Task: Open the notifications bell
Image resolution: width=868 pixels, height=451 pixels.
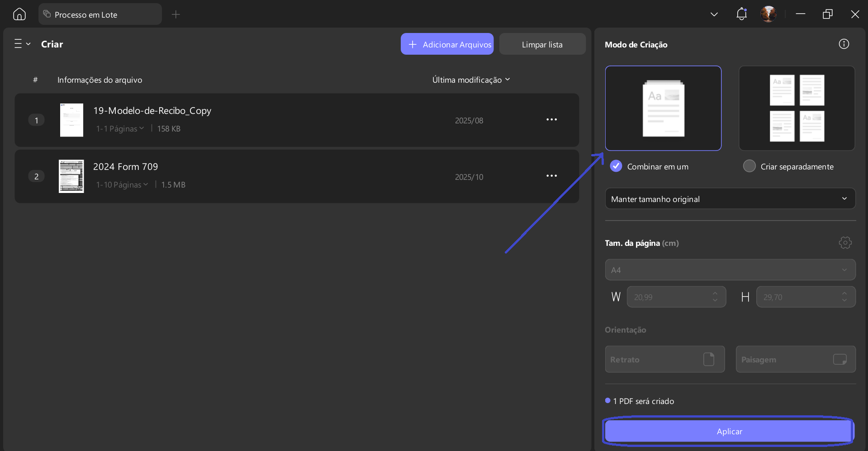Action: tap(741, 14)
